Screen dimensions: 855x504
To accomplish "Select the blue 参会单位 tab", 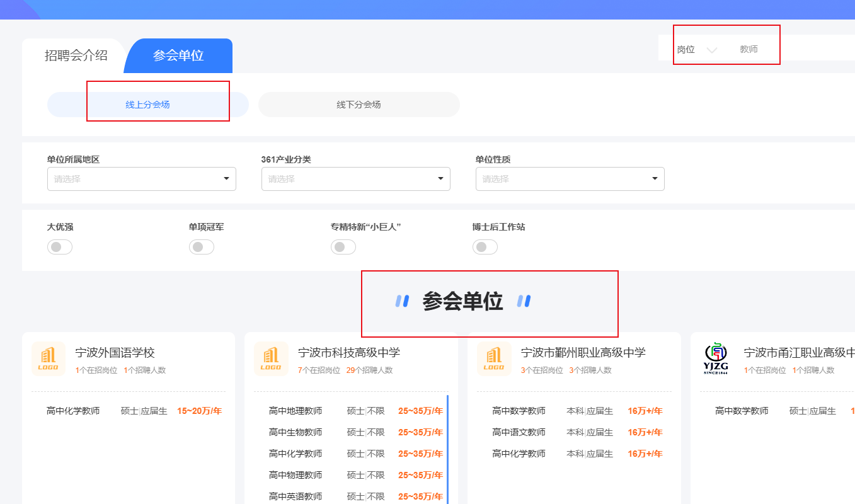I will click(178, 55).
